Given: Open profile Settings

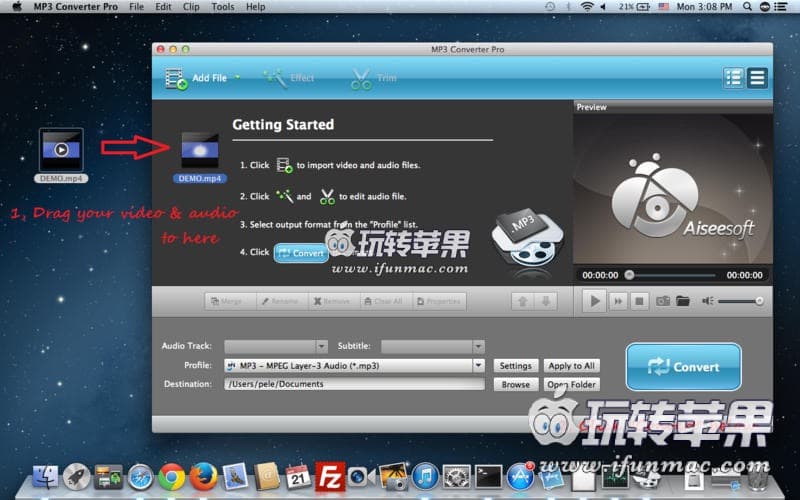Looking at the screenshot, I should [x=515, y=365].
